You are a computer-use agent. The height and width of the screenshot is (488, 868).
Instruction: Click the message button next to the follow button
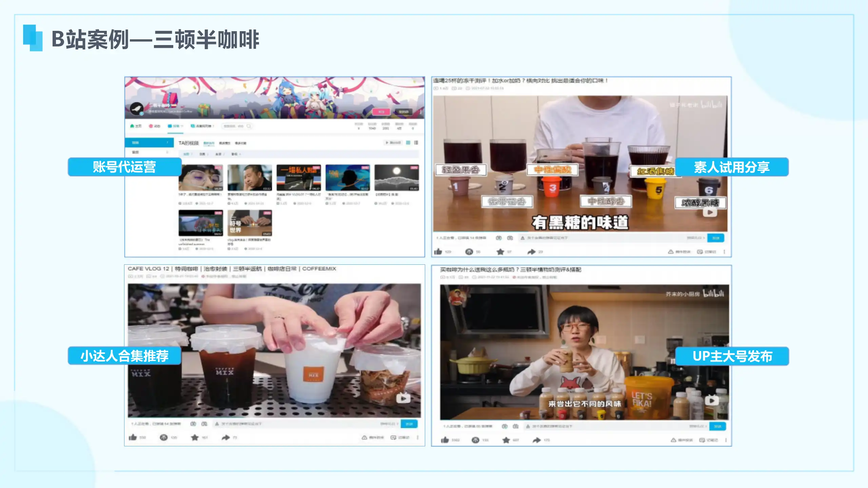click(x=403, y=111)
